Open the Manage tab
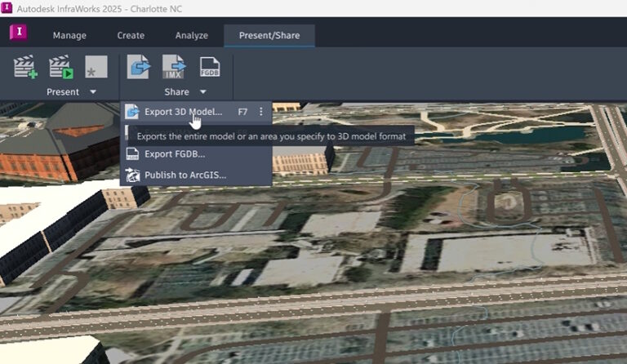The height and width of the screenshot is (364, 627). coord(69,36)
